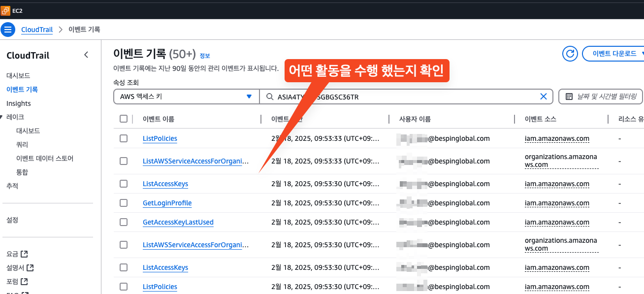Click the search magnifier icon

(x=270, y=97)
